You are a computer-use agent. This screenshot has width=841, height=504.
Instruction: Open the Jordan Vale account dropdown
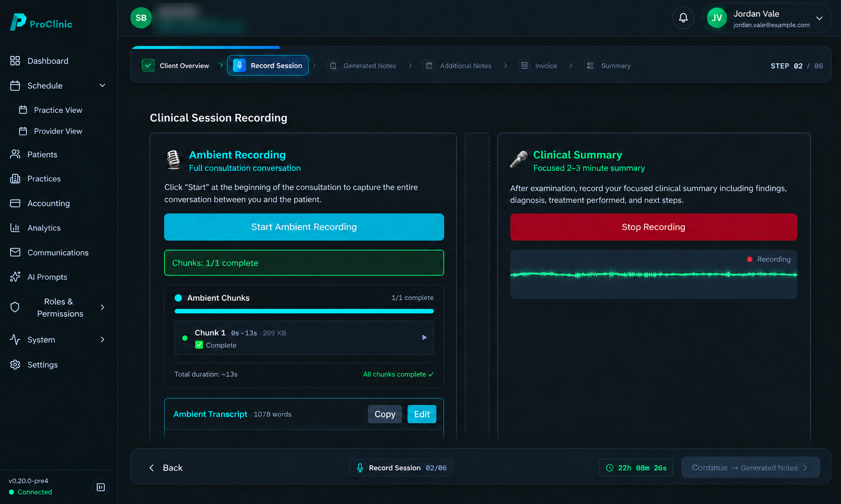[766, 18]
